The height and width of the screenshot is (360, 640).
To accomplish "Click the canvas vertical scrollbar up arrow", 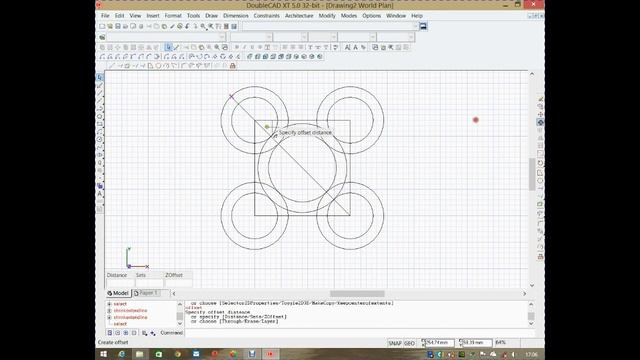I will tap(532, 74).
